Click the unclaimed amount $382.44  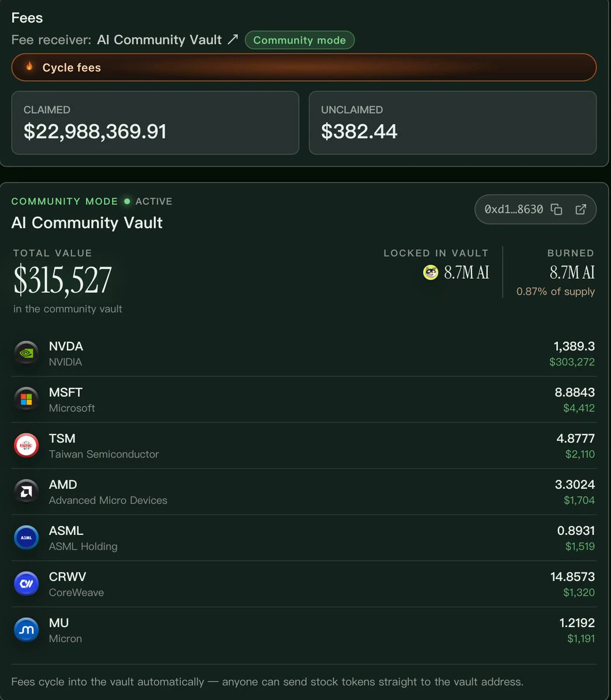(x=359, y=131)
